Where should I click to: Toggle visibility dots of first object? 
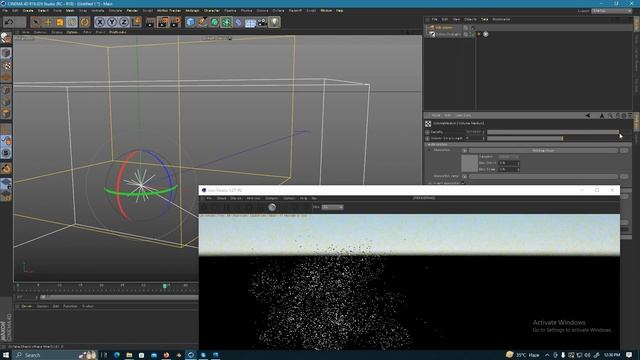[x=473, y=28]
